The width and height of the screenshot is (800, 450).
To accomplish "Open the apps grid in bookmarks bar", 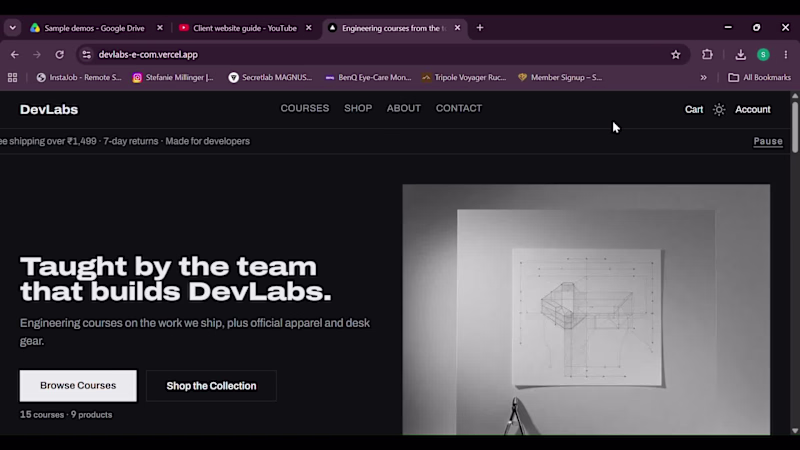I will click(13, 78).
